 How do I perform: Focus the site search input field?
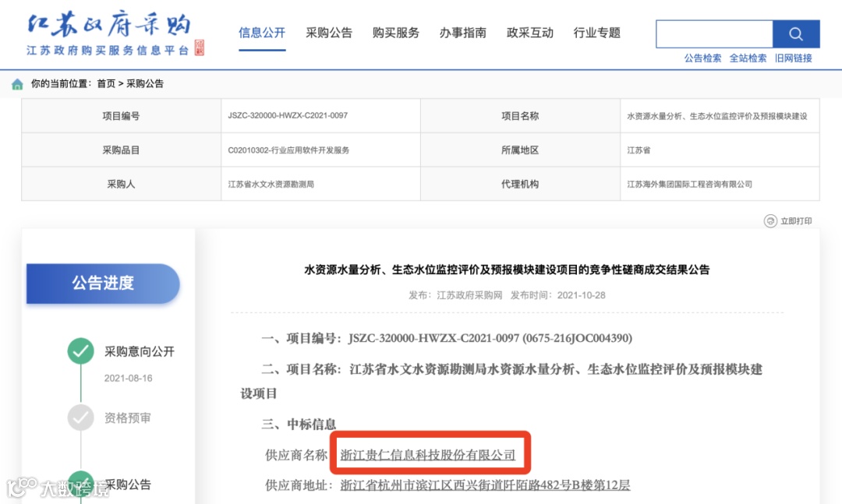point(715,34)
